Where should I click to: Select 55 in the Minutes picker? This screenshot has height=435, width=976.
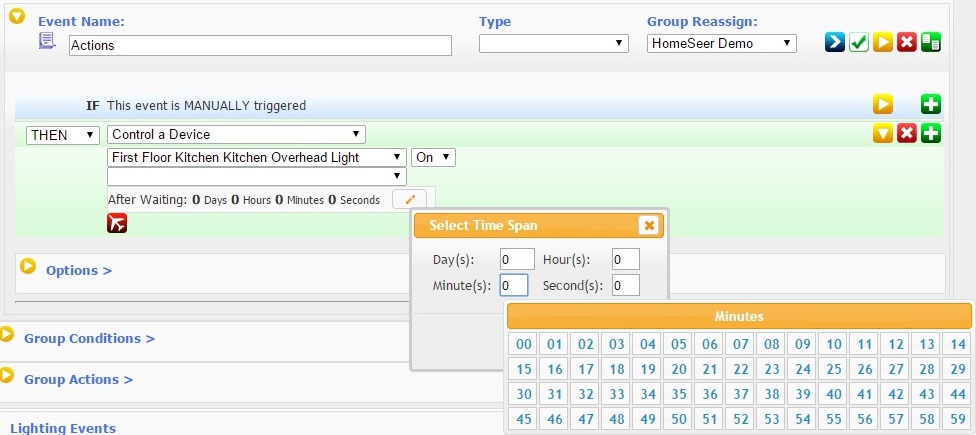pos(834,419)
